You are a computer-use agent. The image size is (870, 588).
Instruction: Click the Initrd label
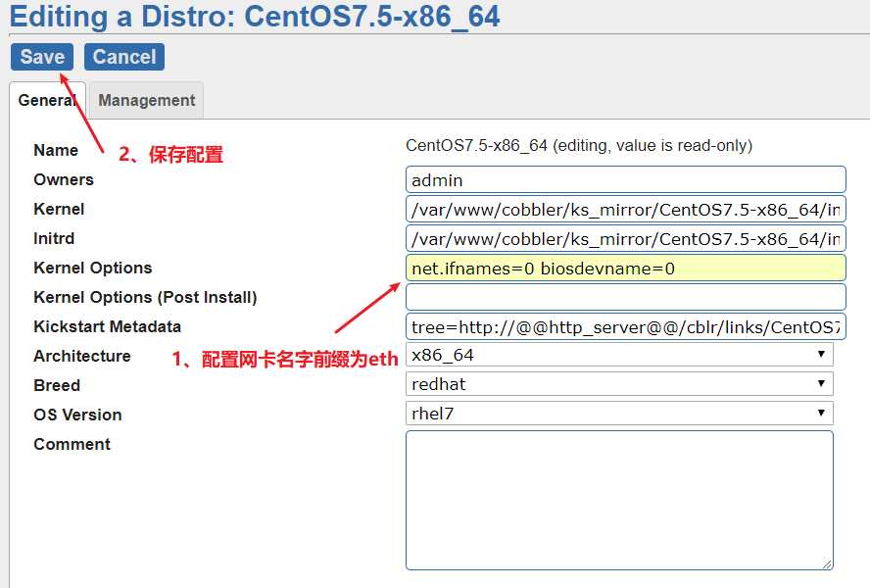[x=54, y=239]
